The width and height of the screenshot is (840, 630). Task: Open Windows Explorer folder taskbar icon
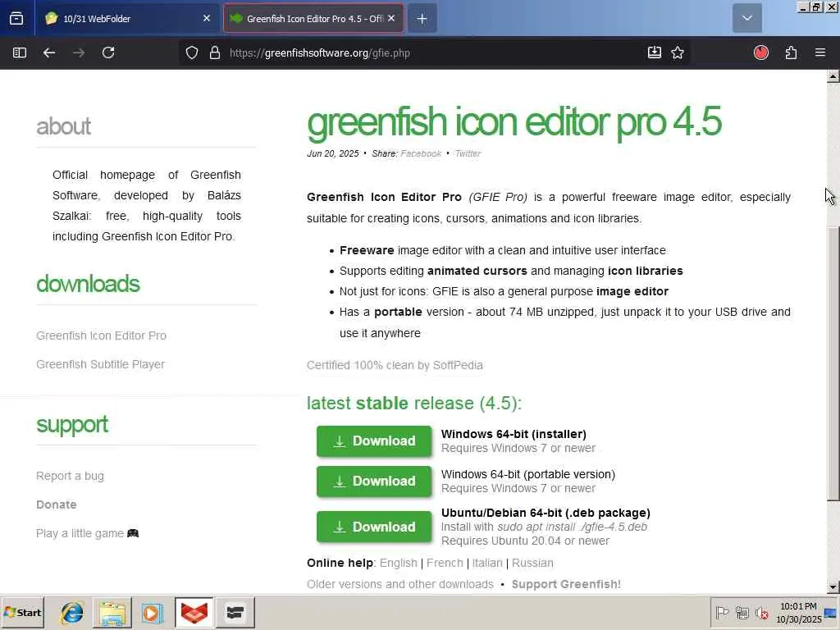click(x=112, y=612)
